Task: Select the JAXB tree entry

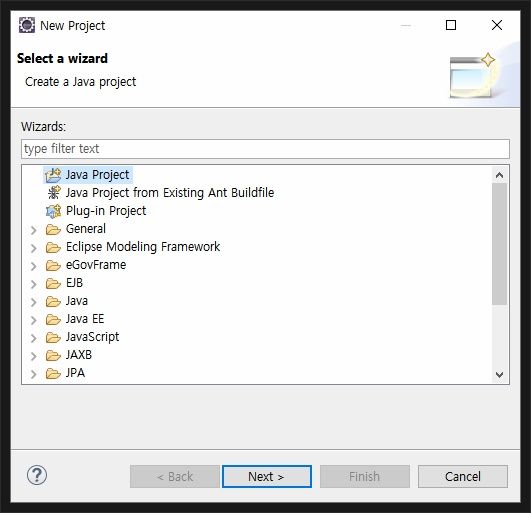Action: point(79,355)
